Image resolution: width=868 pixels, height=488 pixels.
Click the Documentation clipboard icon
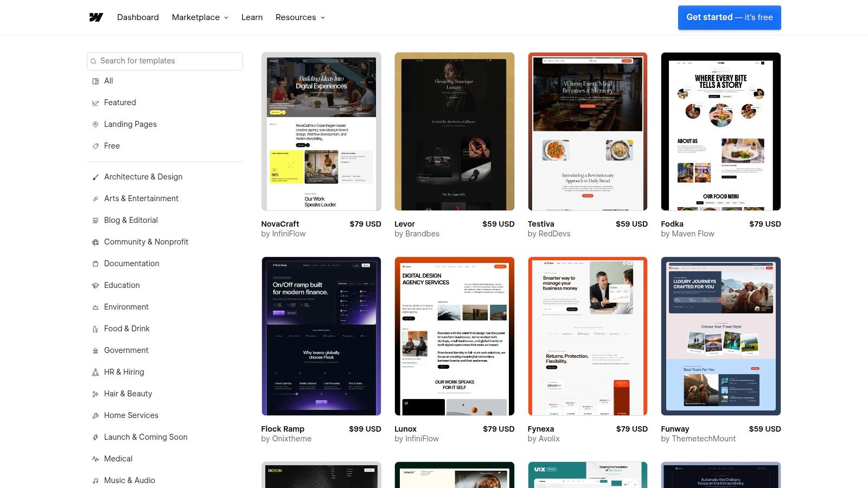[x=95, y=264]
